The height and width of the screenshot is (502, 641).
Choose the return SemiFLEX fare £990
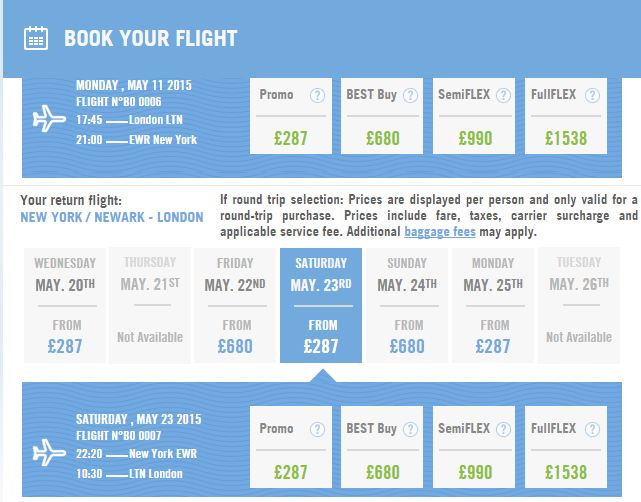pos(474,447)
